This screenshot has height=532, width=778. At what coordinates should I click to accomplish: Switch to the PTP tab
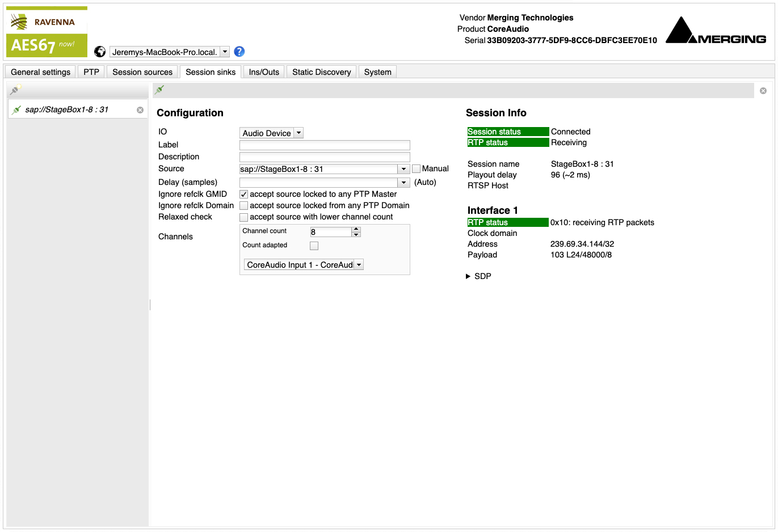point(91,72)
